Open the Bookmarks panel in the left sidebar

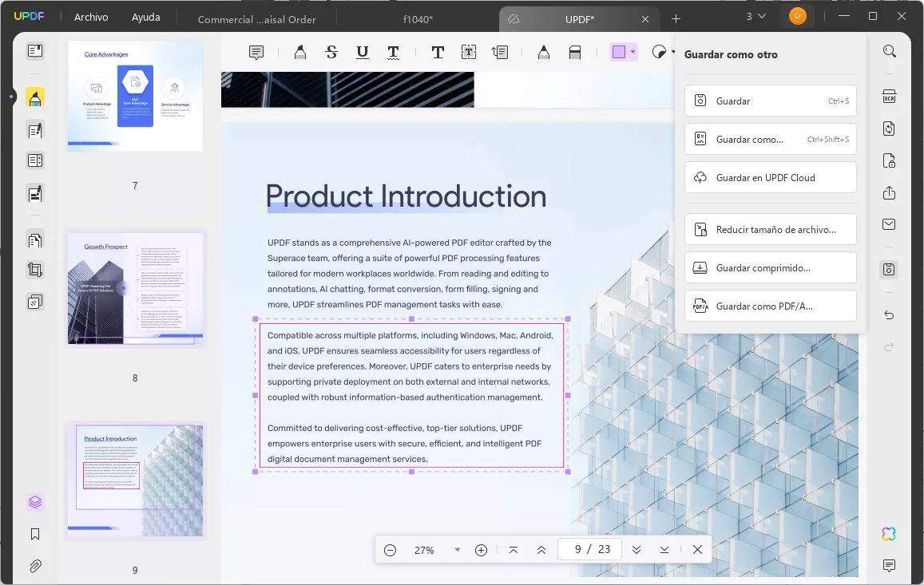(34, 534)
